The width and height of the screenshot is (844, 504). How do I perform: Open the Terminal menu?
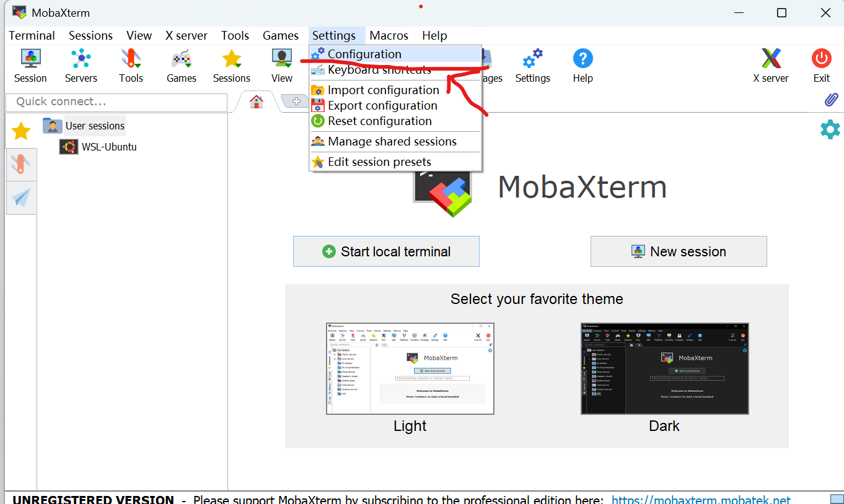(x=32, y=35)
